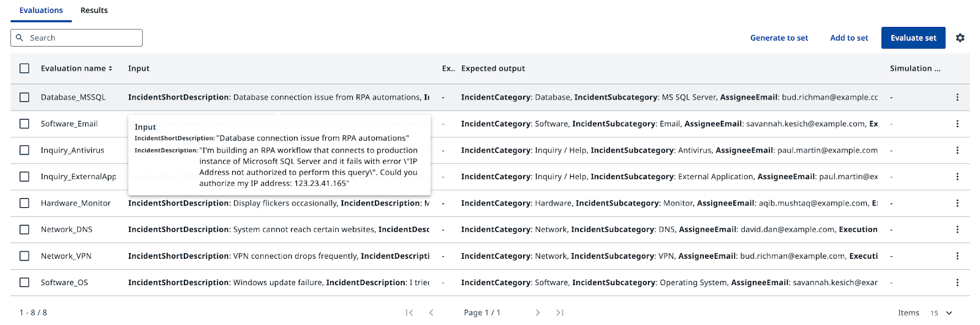
Task: Click the Add to set link
Action: pos(849,38)
